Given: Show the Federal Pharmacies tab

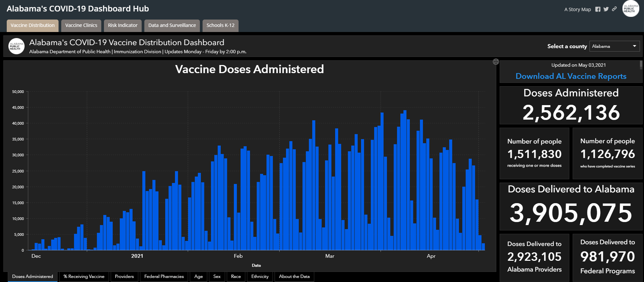Looking at the screenshot, I should (164, 277).
